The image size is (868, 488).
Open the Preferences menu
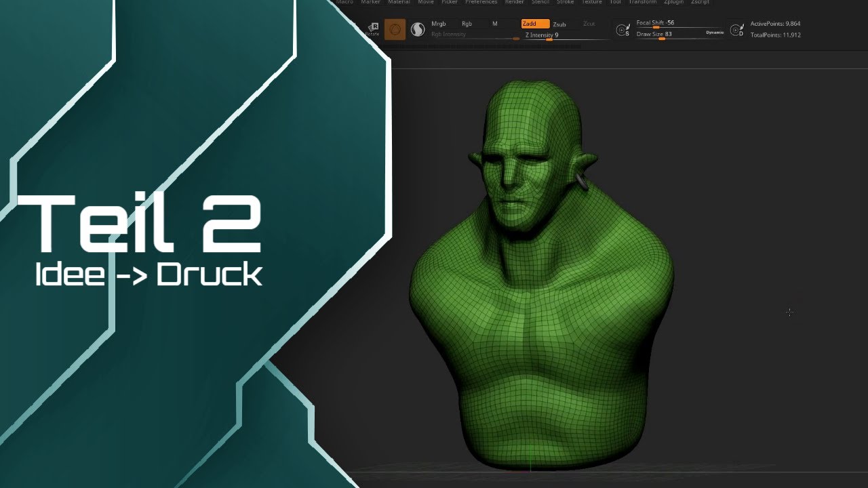pyautogui.click(x=481, y=2)
